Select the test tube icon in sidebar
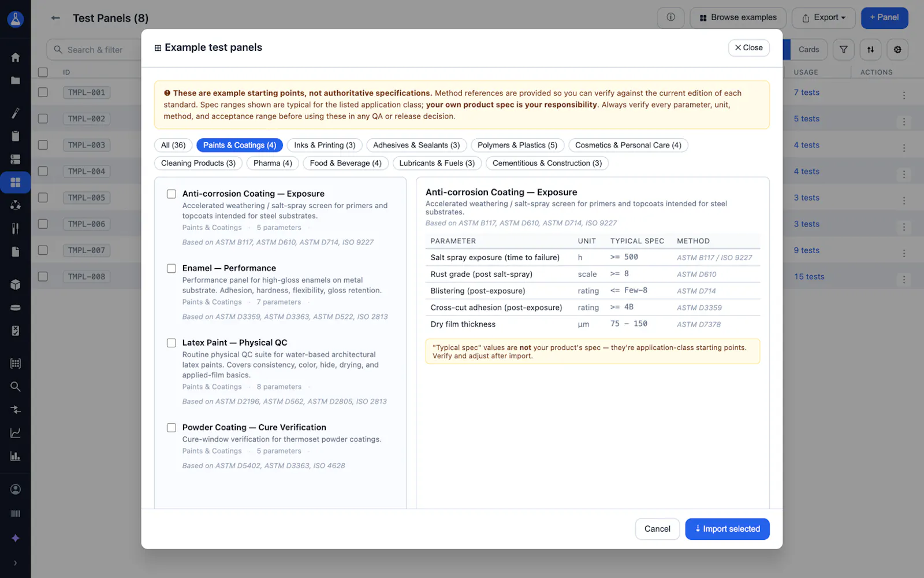 [x=16, y=113]
